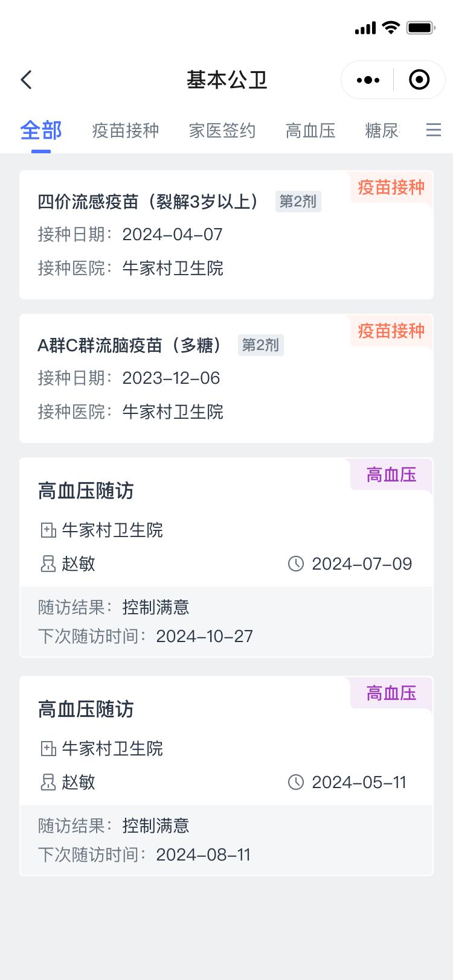Open the mini program more options dots
Viewport: 453px width, 980px height.
pos(368,80)
